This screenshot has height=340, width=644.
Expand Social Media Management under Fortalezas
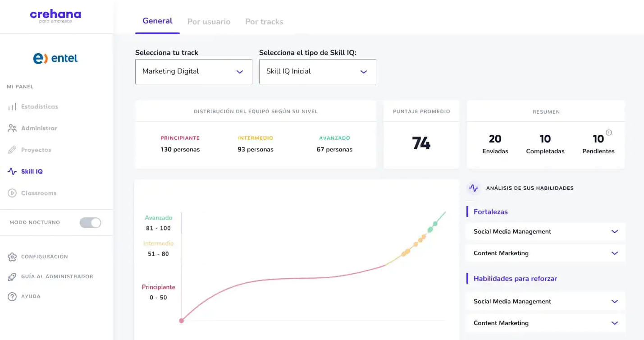coord(614,232)
